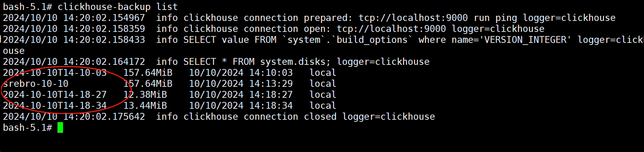Click the '13.44MiB' backup size
644x152 pixels.
click(145, 106)
